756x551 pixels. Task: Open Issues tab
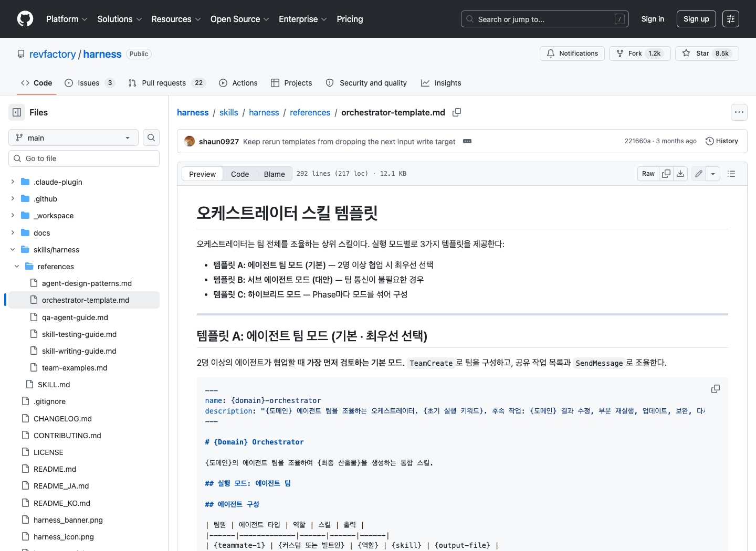[x=89, y=83]
